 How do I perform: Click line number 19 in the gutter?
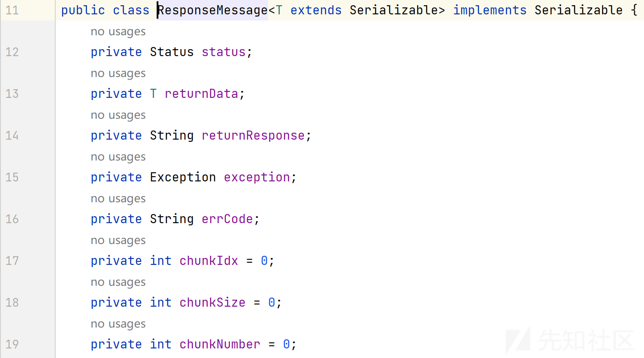pos(12,345)
